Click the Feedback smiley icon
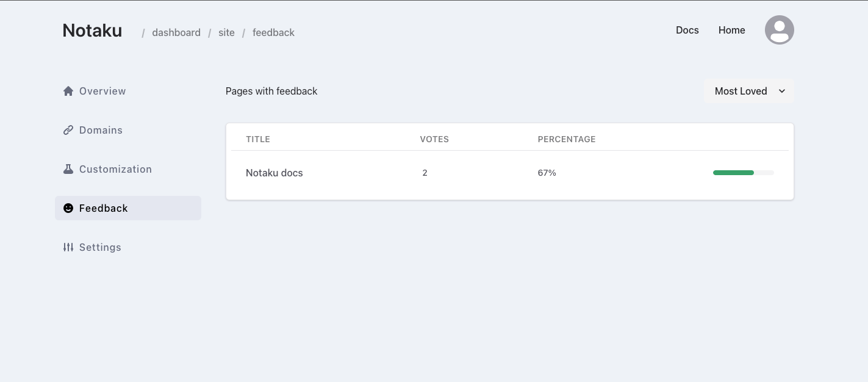 coord(68,208)
